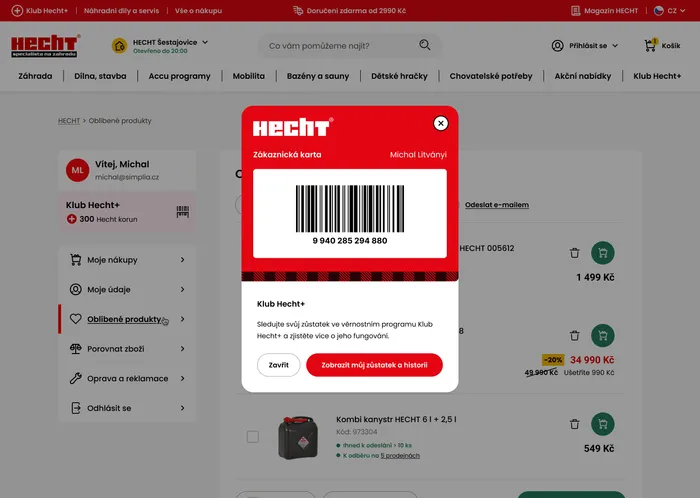This screenshot has height=498, width=700.
Task: Click Moje údaje person icon in sidebar
Action: click(x=75, y=289)
